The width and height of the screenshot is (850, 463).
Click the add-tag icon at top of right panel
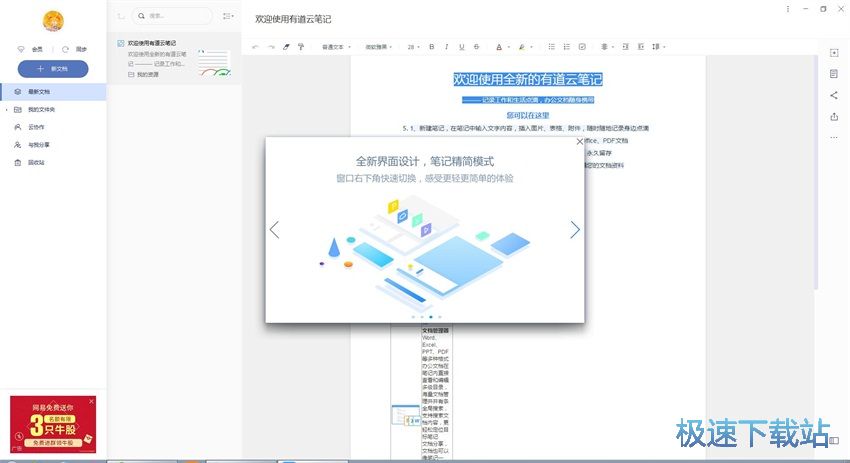(x=834, y=53)
